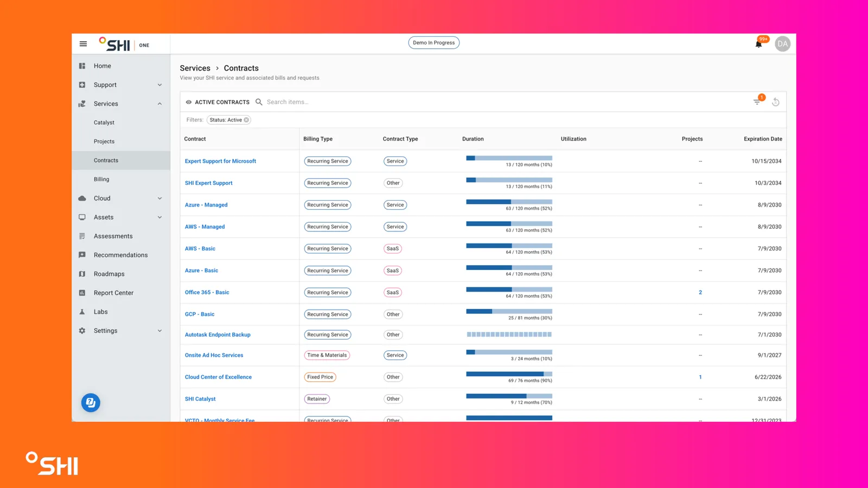Remove the Status: Active filter chip
Viewport: 868px width, 488px height.
pos(246,120)
